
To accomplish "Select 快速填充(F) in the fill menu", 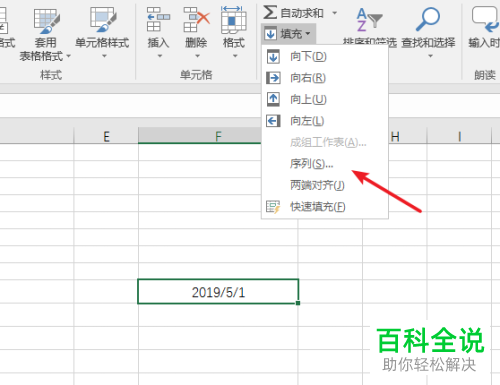I will (325, 207).
